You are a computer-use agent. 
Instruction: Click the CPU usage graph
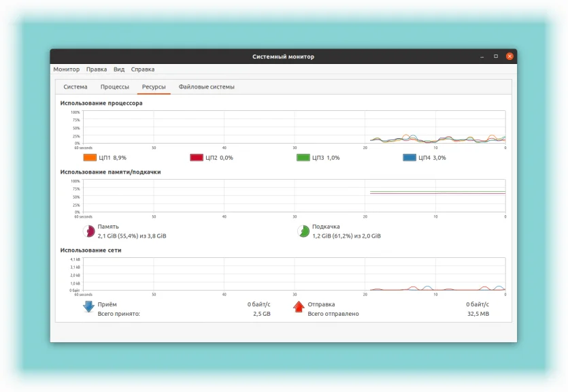(x=294, y=127)
